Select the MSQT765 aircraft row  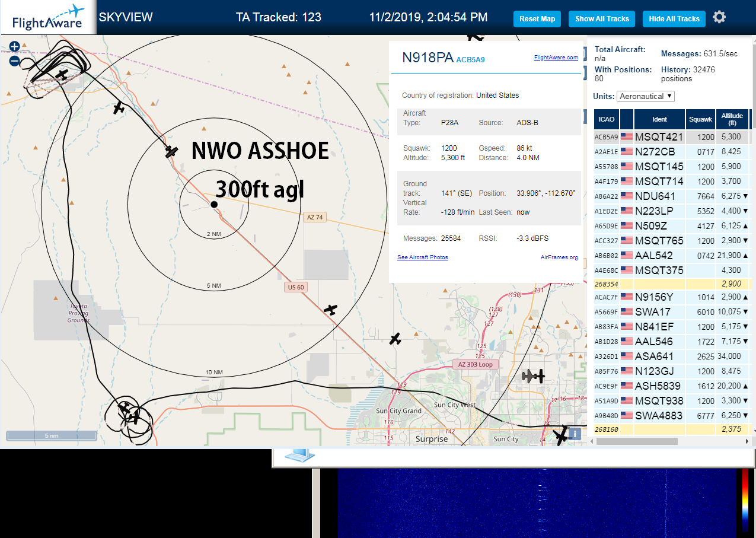pos(672,241)
